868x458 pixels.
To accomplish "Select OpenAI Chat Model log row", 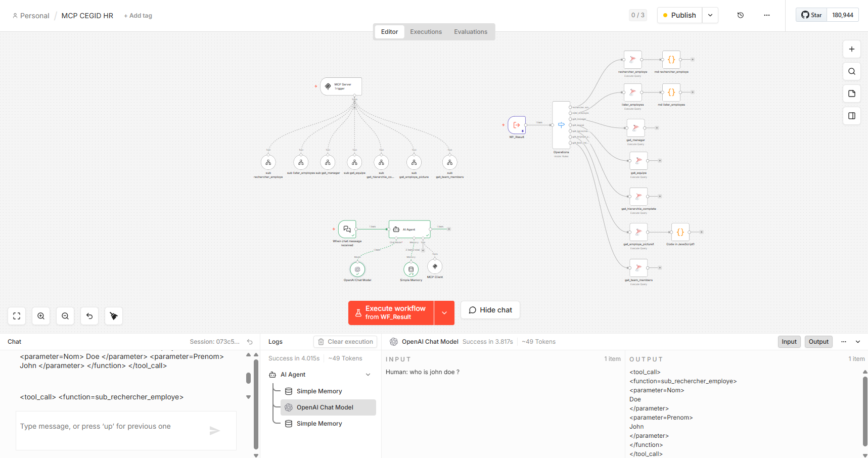I will (x=328, y=407).
